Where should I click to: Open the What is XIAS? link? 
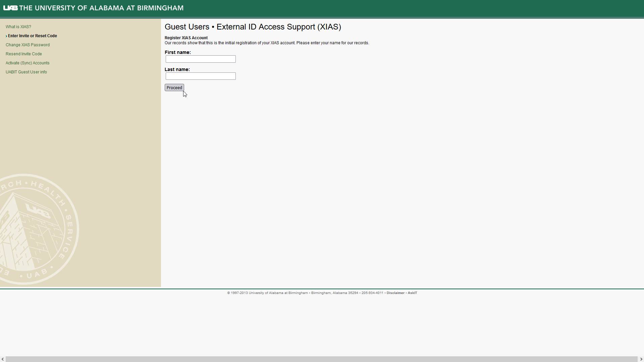18,27
